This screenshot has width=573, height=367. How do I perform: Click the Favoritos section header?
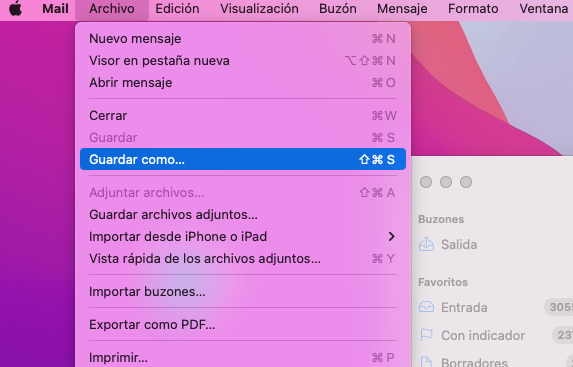[x=443, y=282]
